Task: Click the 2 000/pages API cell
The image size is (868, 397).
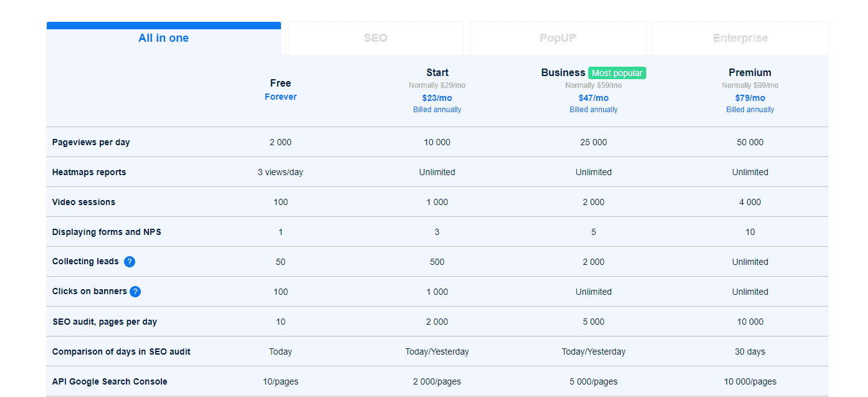Action: click(437, 381)
